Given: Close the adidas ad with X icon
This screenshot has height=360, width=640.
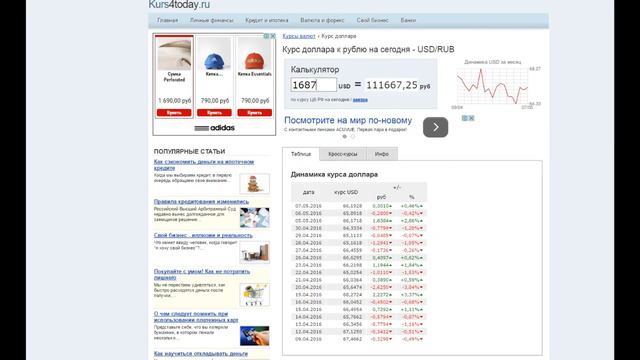Looking at the screenshot, I should [x=273, y=36].
